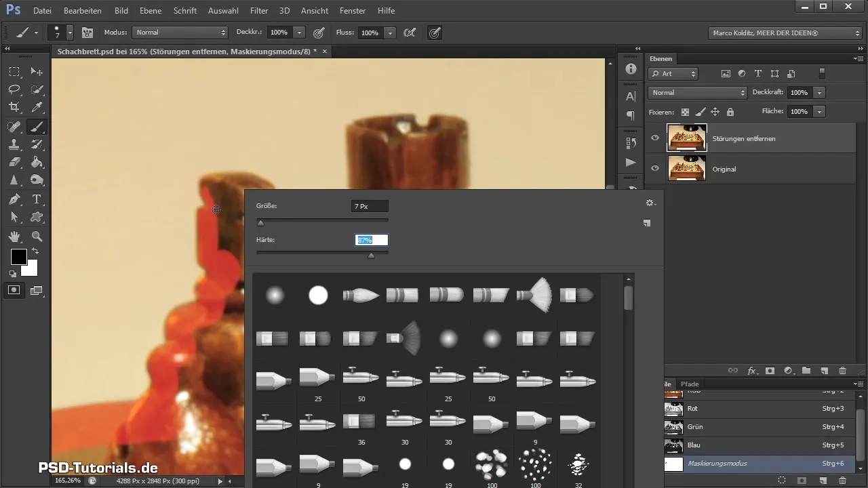
Task: Open the layer filter Art dropdown
Action: [x=673, y=73]
